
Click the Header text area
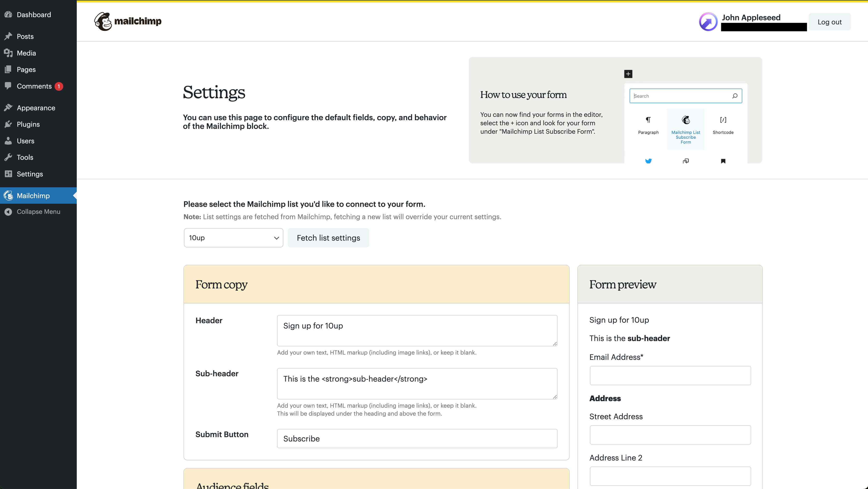click(417, 331)
